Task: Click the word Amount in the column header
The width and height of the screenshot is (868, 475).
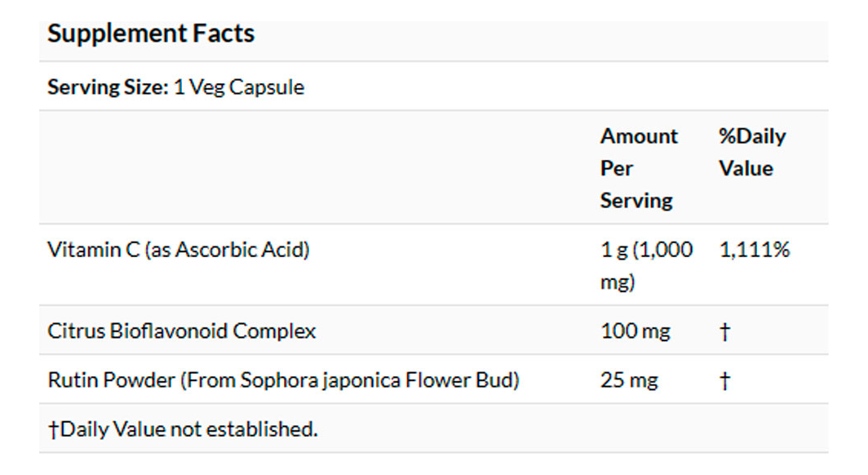Action: 639,136
